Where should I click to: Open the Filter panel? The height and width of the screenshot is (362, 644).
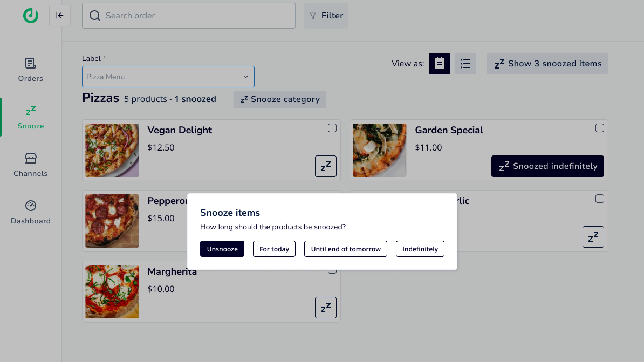326,16
